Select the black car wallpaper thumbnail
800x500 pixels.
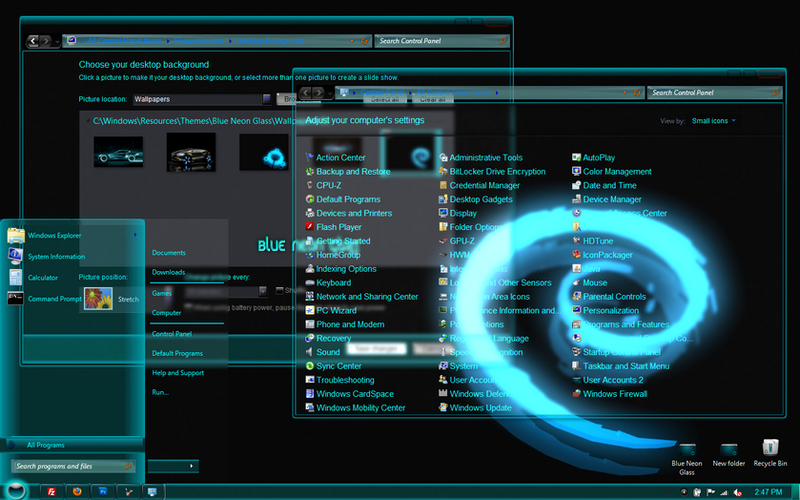[191, 152]
